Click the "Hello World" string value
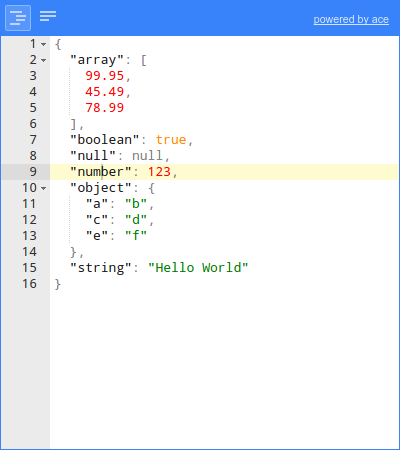Image resolution: width=400 pixels, height=450 pixels. (x=198, y=268)
